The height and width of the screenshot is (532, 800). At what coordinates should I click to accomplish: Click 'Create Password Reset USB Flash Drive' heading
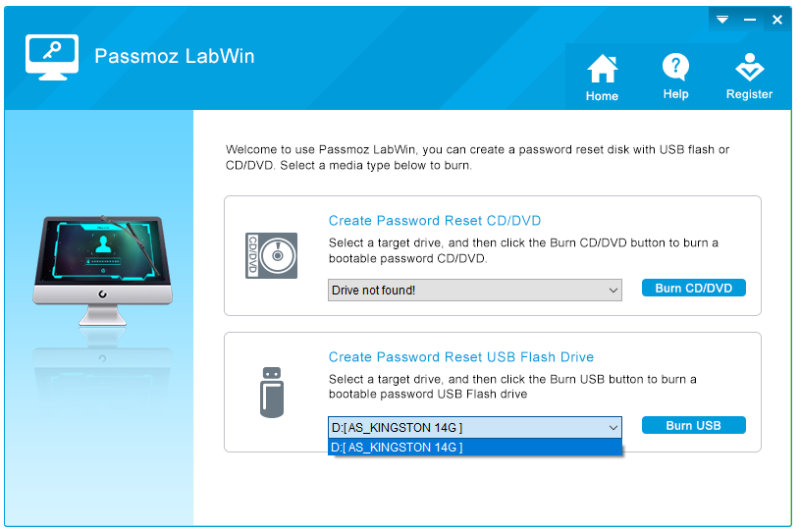461,357
